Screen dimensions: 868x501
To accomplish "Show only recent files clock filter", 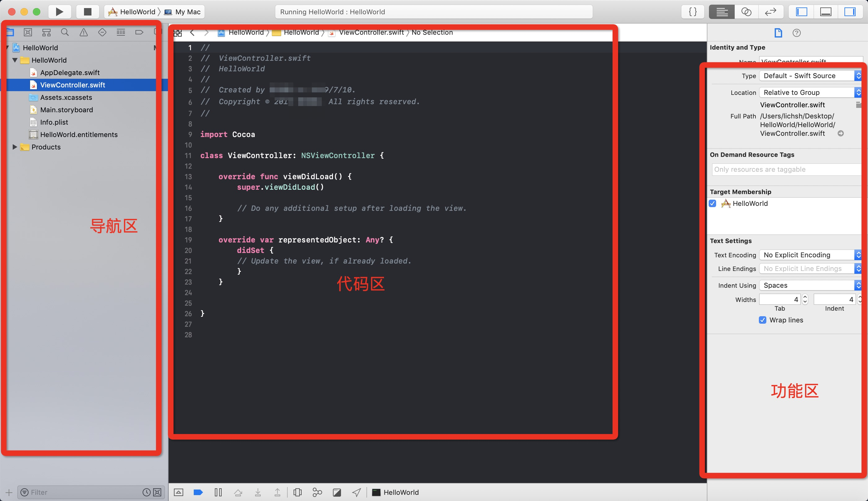I will [147, 492].
